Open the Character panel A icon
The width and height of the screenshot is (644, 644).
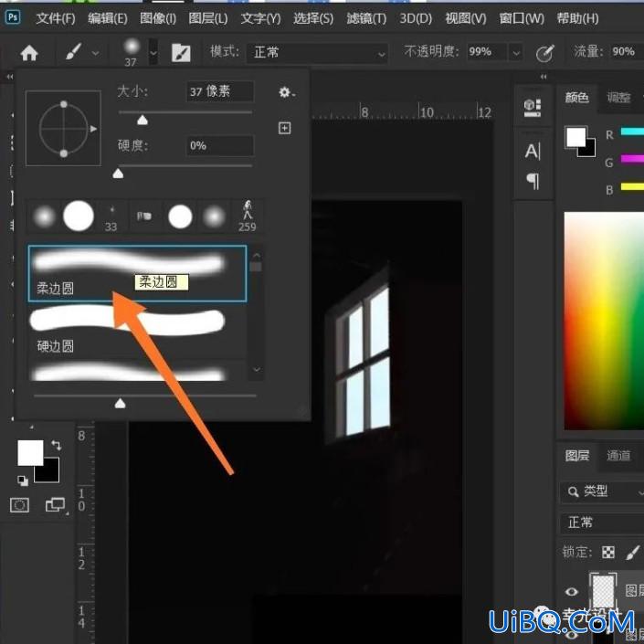(x=533, y=151)
